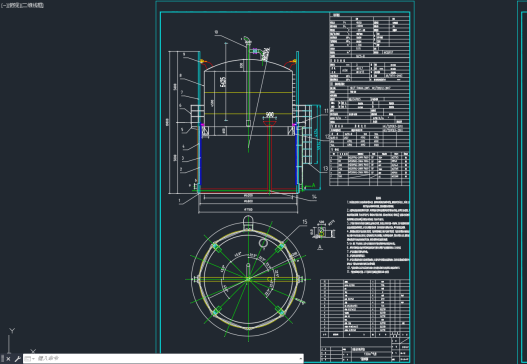This screenshot has width=527, height=364.
Task: Select part callout number 13
Action: pyautogui.click(x=325, y=169)
